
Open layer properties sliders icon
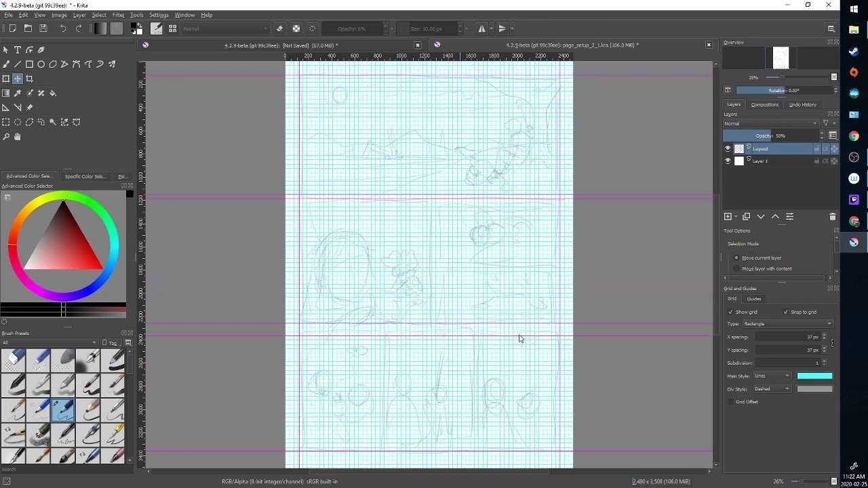pyautogui.click(x=789, y=217)
